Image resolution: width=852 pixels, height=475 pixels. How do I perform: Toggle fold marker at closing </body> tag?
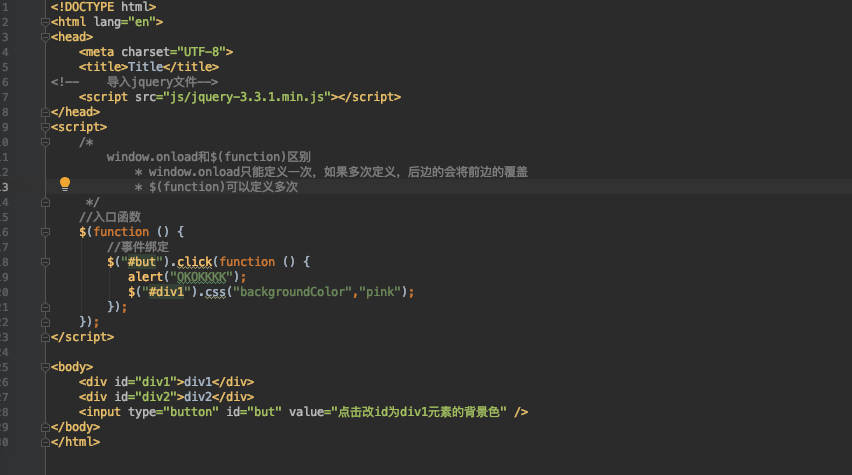coord(46,428)
